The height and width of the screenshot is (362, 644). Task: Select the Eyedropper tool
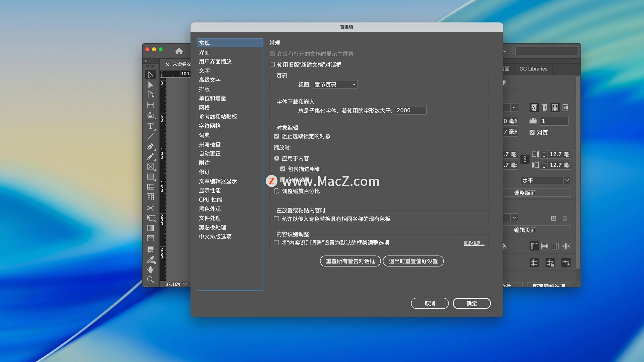pos(151,259)
